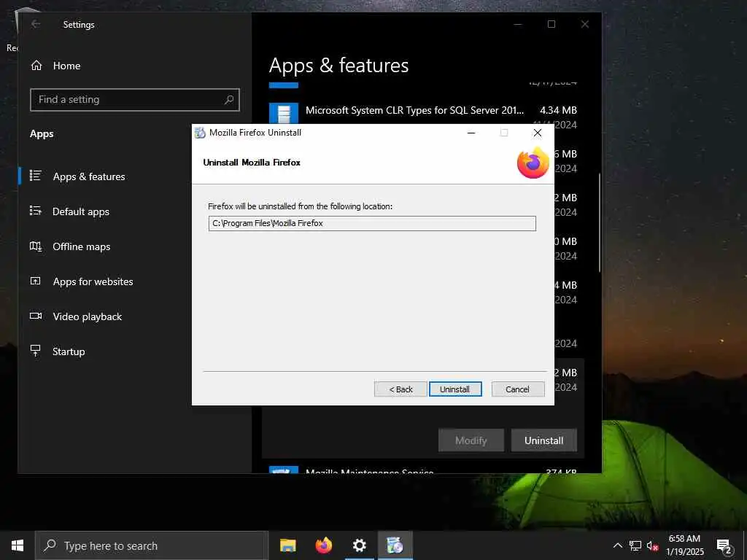747x560 pixels.
Task: Click the search magnifier in Find a setting
Action: click(229, 99)
